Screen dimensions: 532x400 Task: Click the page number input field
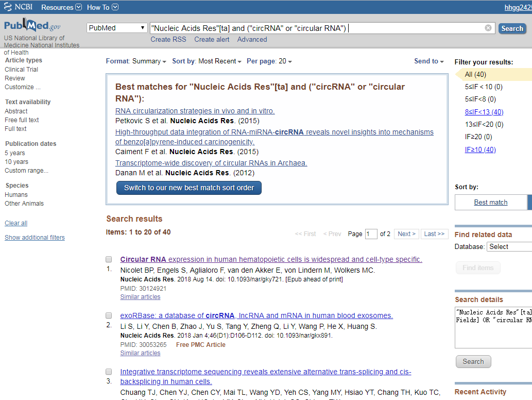pyautogui.click(x=371, y=234)
